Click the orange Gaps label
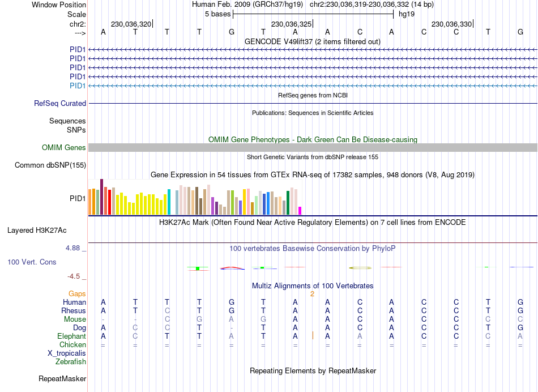Image resolution: width=538 pixels, height=392 pixels. tap(77, 294)
